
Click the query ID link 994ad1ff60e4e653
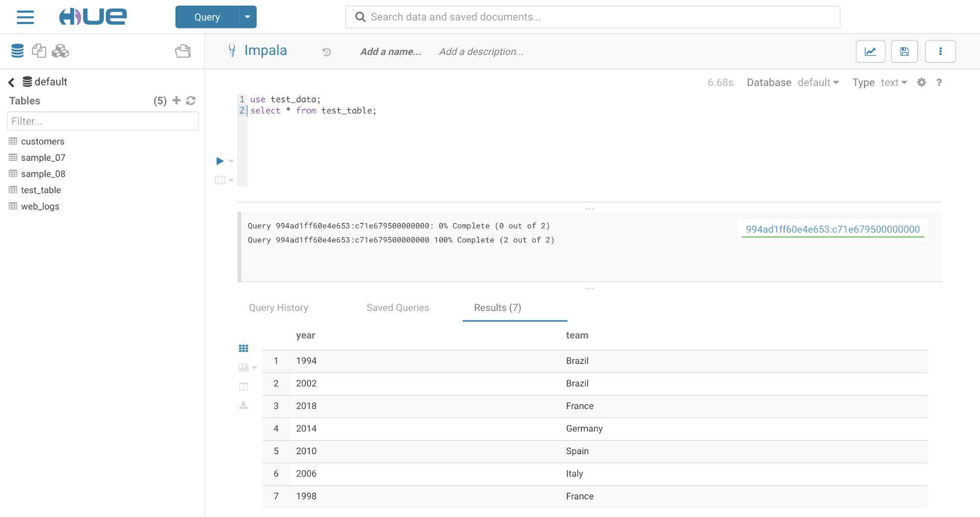tap(832, 229)
